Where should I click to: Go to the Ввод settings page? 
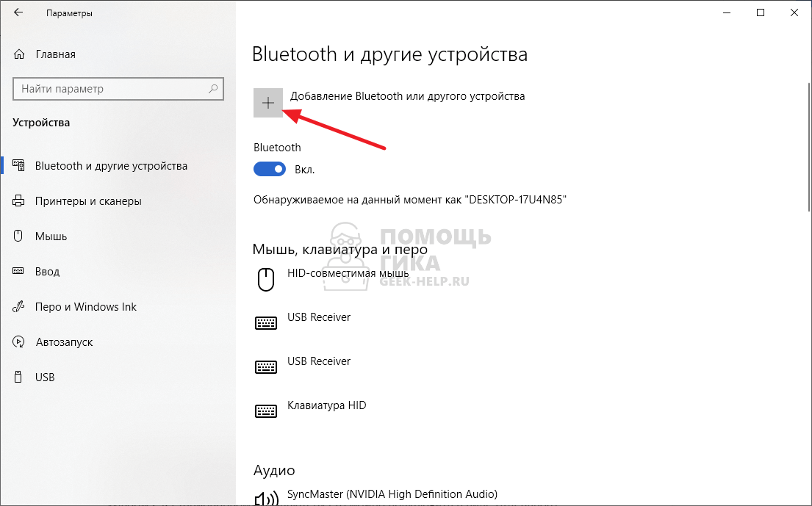tap(47, 272)
